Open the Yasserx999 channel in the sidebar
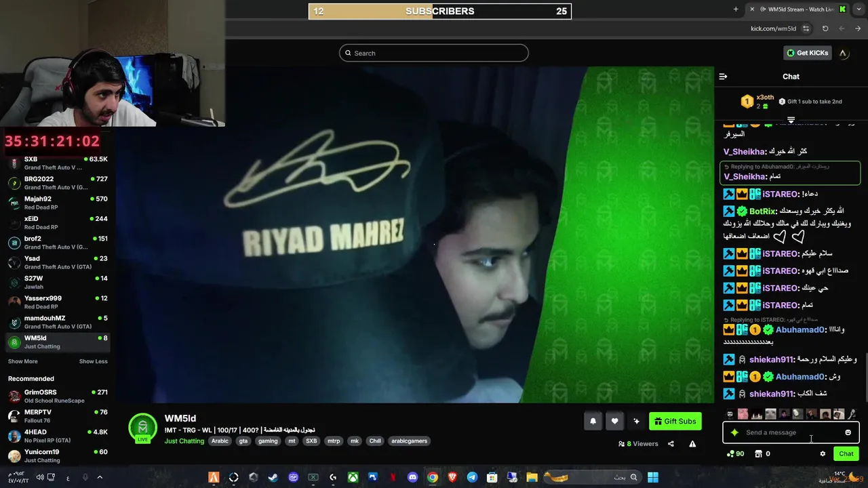868x488 pixels. 58,302
